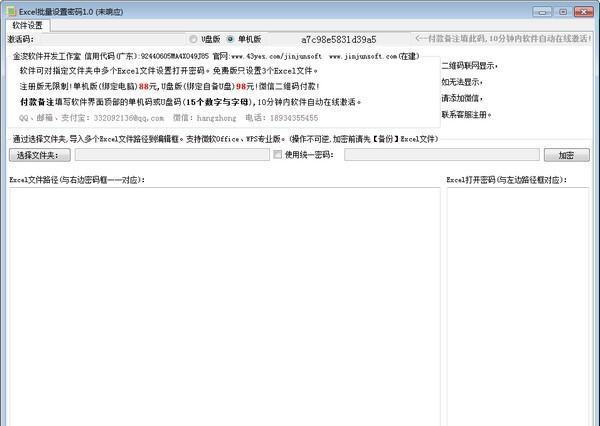
Task: Click the www.43yes.com/jinjunsoft website text
Action: tap(276, 56)
